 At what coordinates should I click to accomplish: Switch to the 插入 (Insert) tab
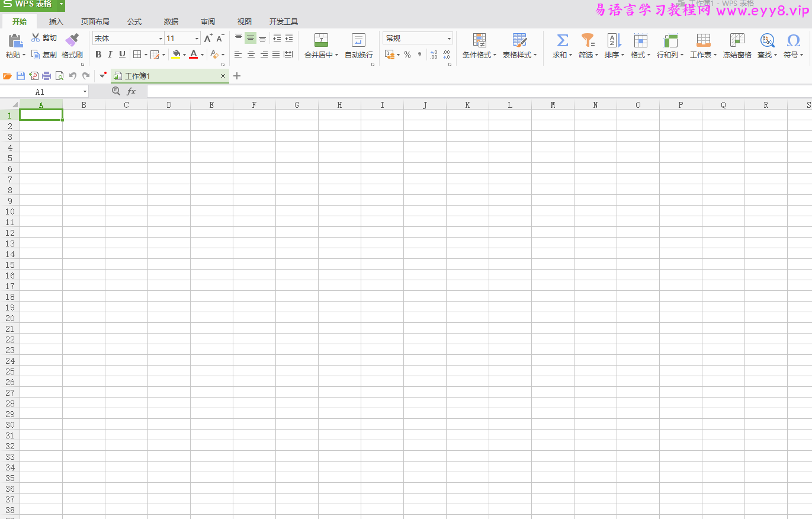click(56, 22)
